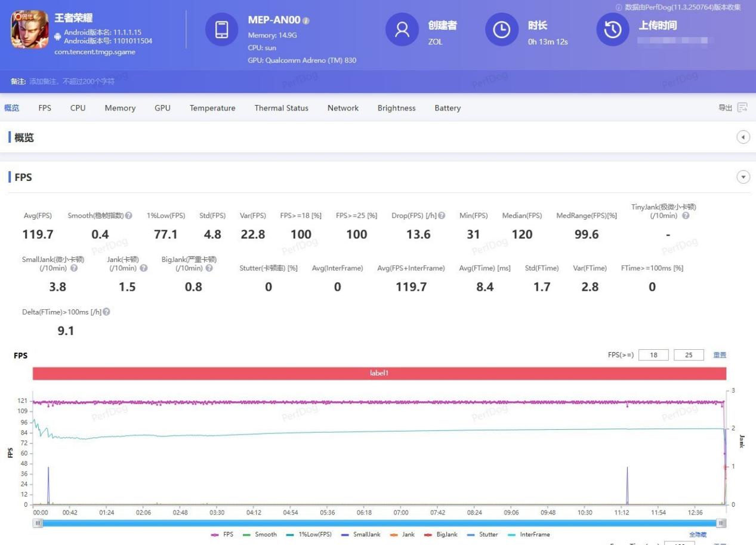
Task: Click help icon beside Delta(FTime)>100ms
Action: coord(106,312)
